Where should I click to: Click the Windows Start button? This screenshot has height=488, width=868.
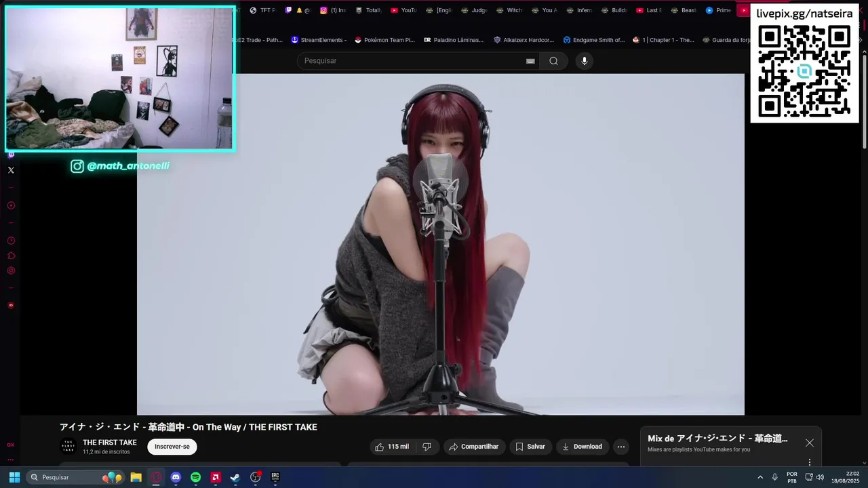tap(14, 477)
